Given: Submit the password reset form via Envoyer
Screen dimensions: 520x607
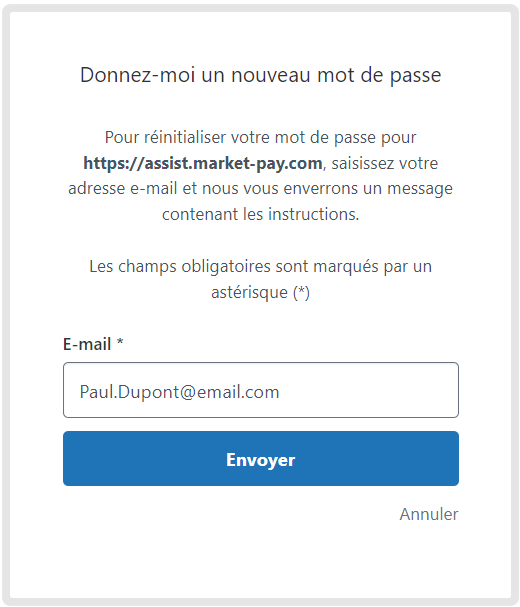Looking at the screenshot, I should pos(261,458).
